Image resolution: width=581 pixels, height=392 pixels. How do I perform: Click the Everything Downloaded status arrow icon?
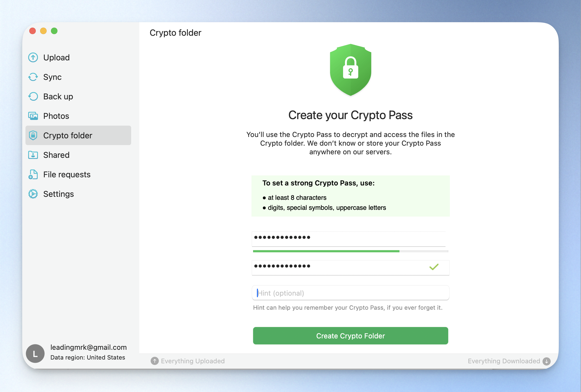tap(547, 361)
